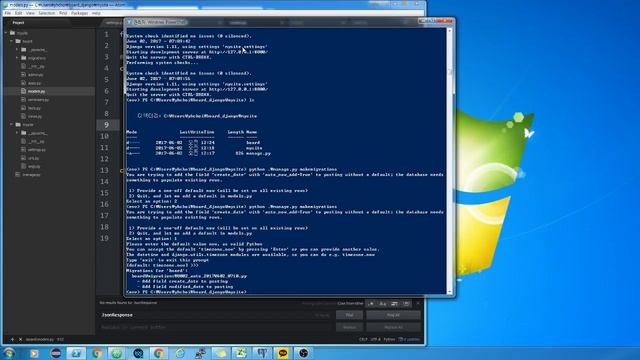Collapse the root mysite project folder

[x=6, y=33]
